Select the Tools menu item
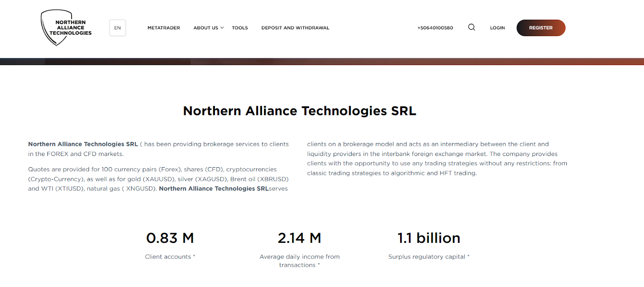644x287 pixels. [x=240, y=28]
